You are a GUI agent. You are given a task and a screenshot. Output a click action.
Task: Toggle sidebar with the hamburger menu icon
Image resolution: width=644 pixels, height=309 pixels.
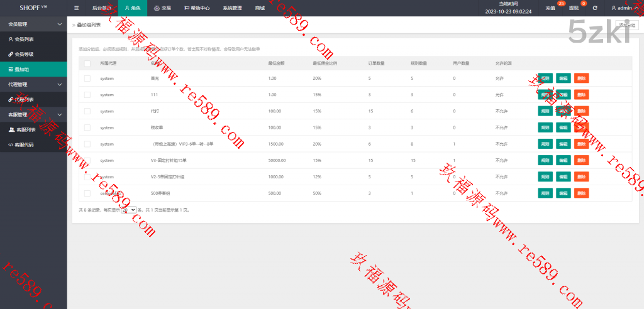pos(76,8)
